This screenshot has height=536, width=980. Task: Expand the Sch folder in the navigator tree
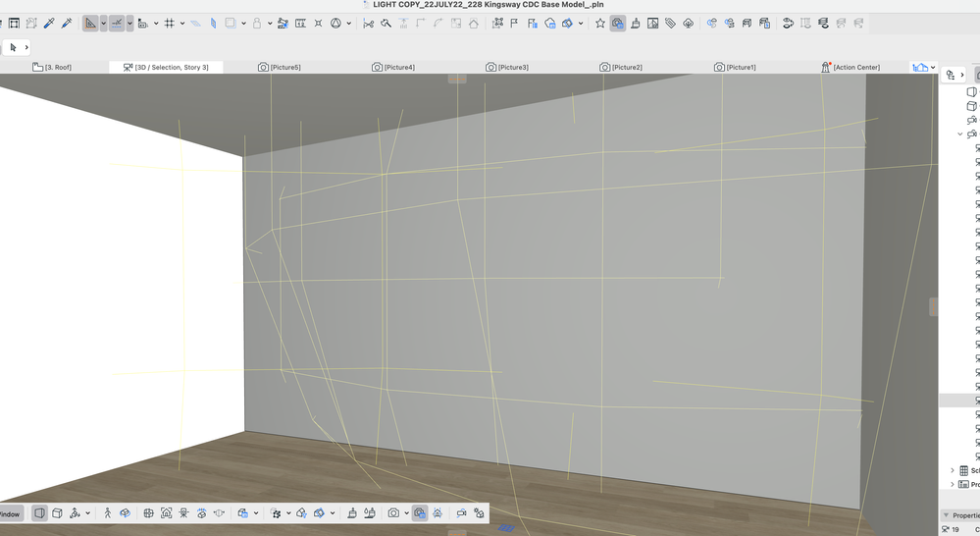[x=953, y=471]
